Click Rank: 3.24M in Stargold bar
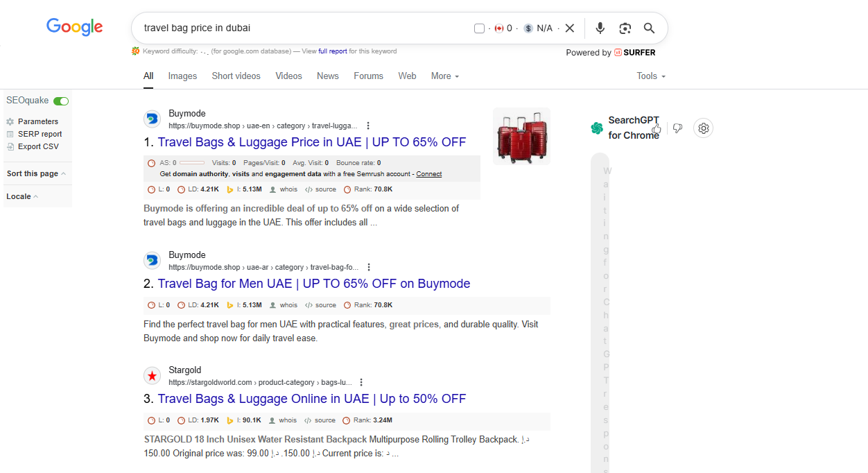 click(373, 420)
